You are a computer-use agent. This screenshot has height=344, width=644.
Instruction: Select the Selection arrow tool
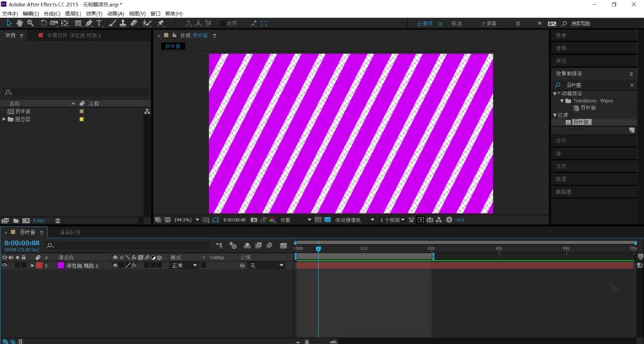(x=9, y=23)
